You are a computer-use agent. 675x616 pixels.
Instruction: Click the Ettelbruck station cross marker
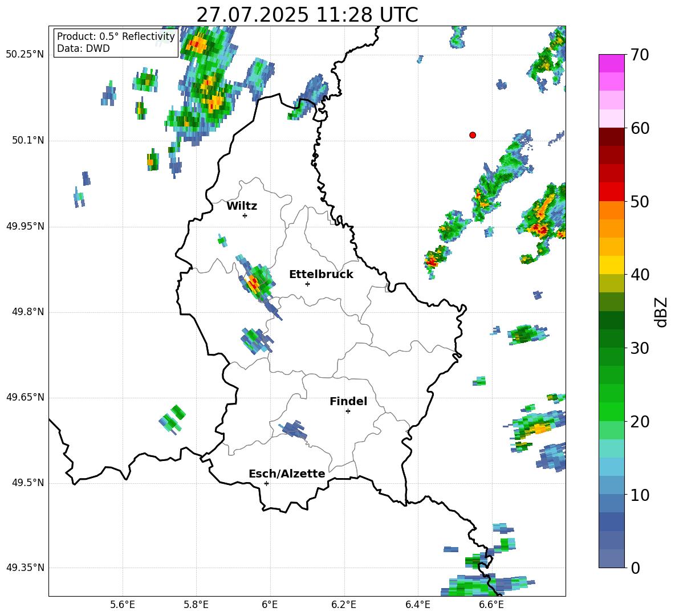[307, 284]
